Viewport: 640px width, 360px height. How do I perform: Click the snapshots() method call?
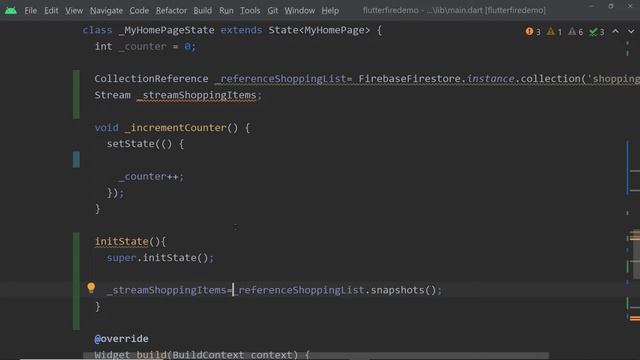coord(403,290)
